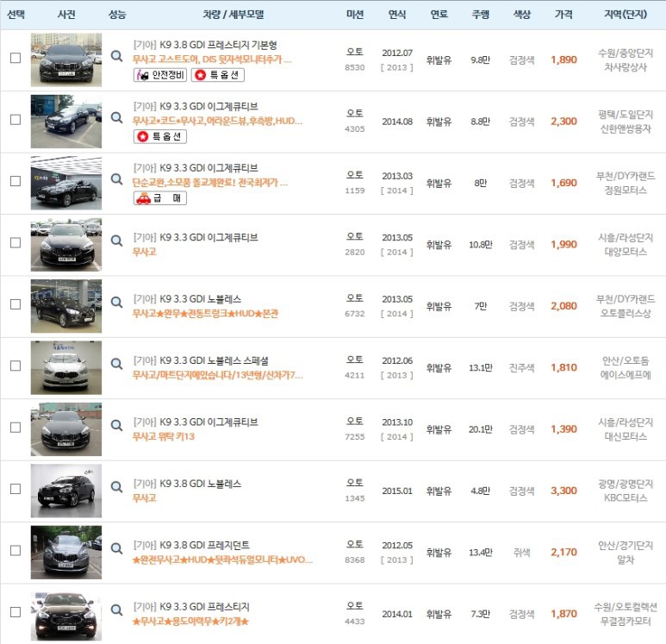Click 특옵션 badge on 2014.08 K9 listing
The height and width of the screenshot is (644, 666).
[160, 137]
